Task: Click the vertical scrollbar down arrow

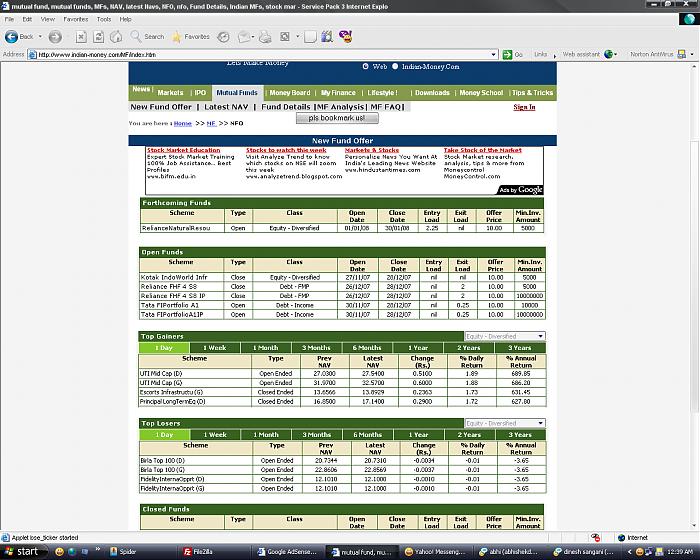Action: 695,526
